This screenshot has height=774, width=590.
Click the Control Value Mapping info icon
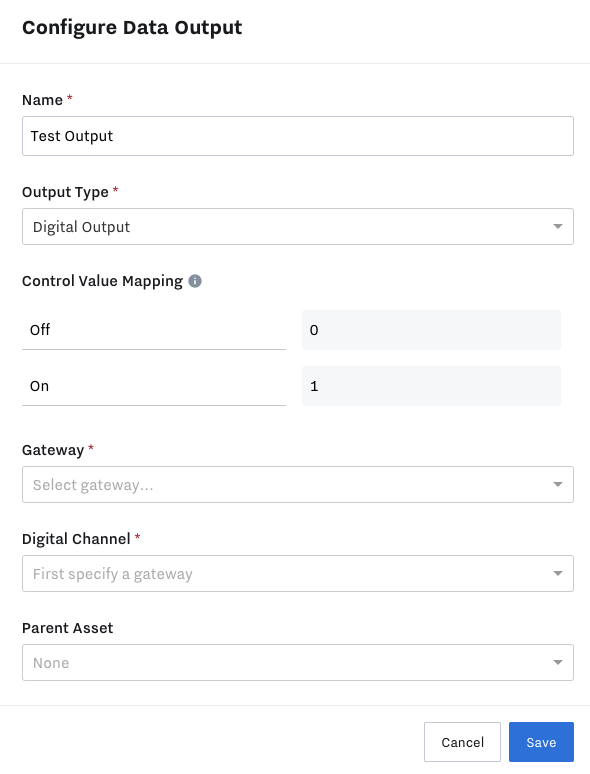195,281
